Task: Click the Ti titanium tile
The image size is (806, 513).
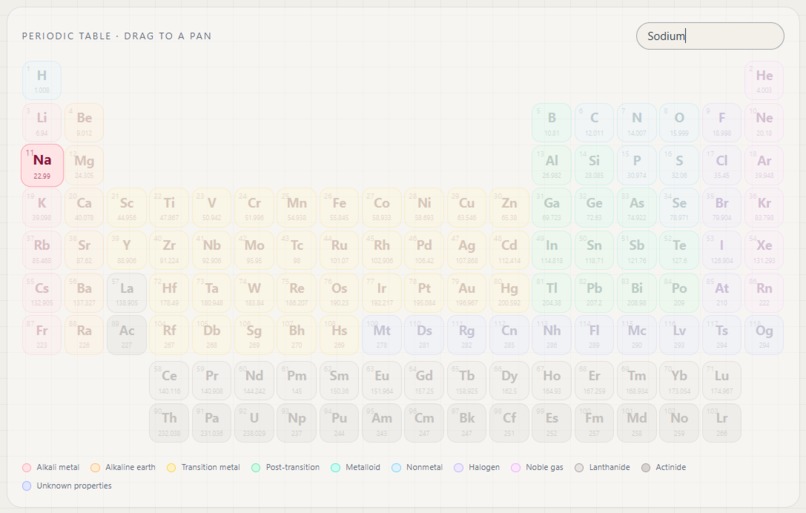Action: 169,208
